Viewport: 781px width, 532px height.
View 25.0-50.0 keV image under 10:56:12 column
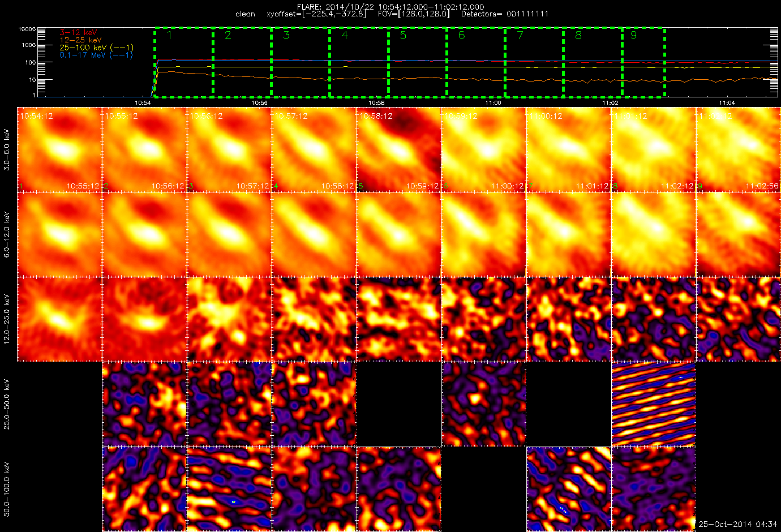coord(229,404)
